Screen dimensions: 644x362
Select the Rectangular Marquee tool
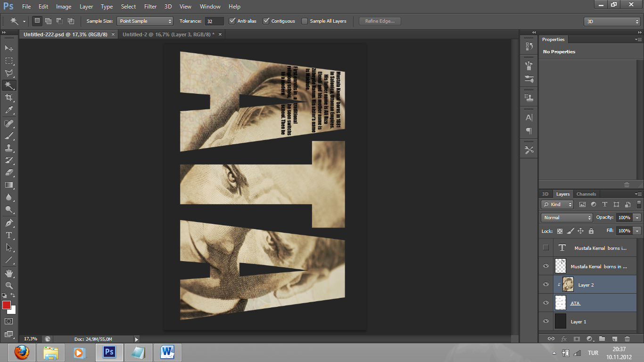[x=9, y=61]
